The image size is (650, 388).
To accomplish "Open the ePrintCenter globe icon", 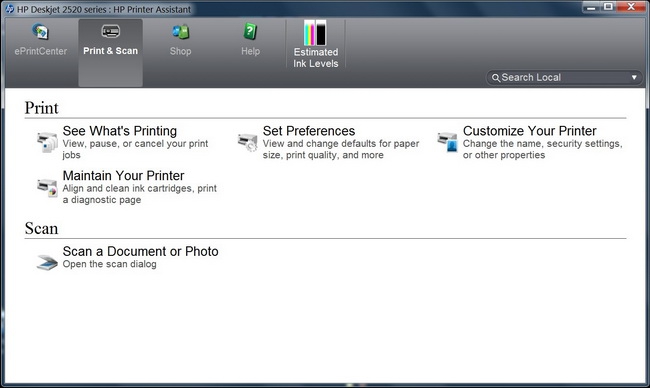I will tap(41, 32).
